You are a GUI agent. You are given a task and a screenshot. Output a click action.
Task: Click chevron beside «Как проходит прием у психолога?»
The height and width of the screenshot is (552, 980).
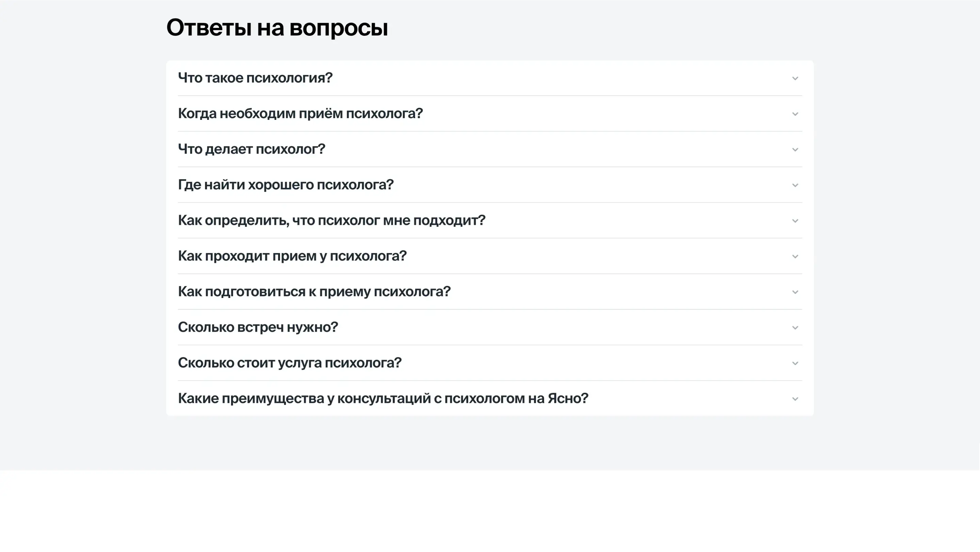795,256
